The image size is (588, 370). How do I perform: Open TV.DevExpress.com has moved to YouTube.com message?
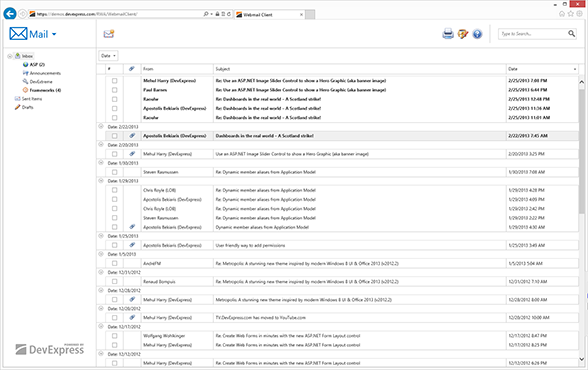pos(261,318)
